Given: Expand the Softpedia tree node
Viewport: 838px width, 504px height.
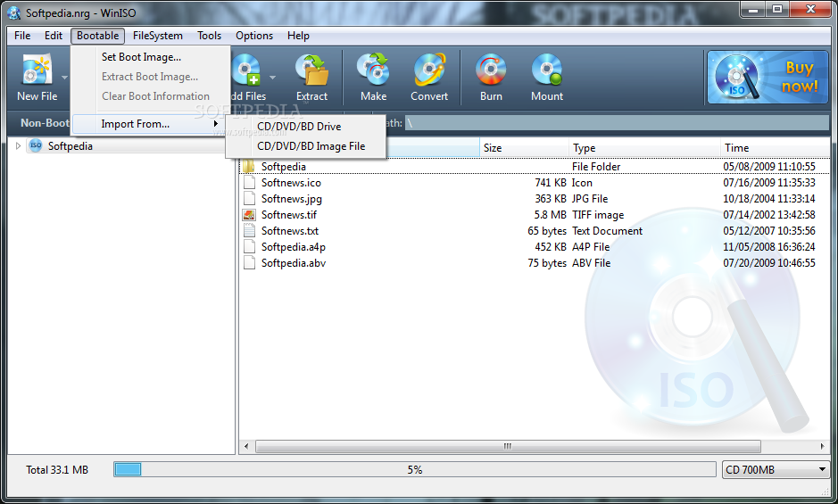Looking at the screenshot, I should coord(18,146).
